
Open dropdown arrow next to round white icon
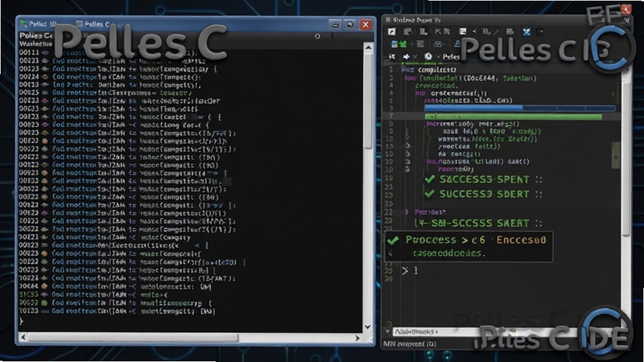[438, 57]
